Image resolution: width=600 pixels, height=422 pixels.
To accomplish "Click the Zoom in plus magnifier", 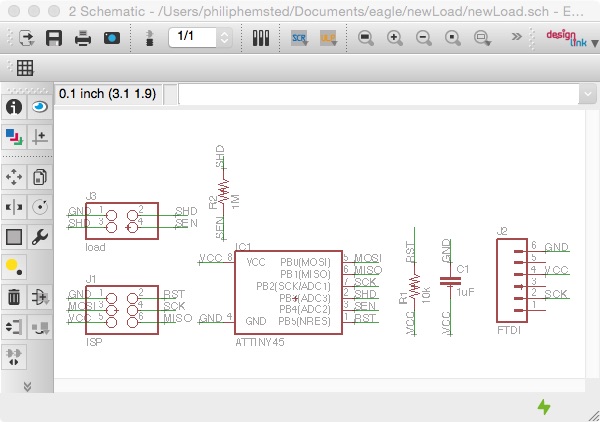I will click(x=395, y=38).
